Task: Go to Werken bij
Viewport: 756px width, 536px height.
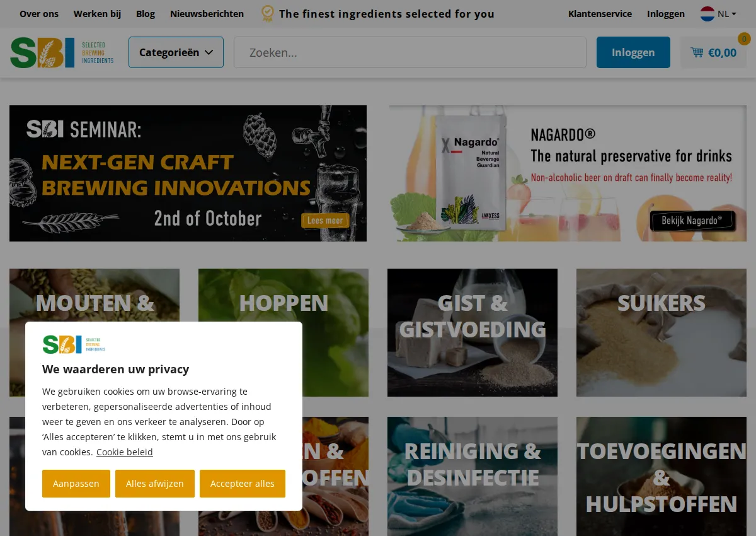Action: (97, 14)
